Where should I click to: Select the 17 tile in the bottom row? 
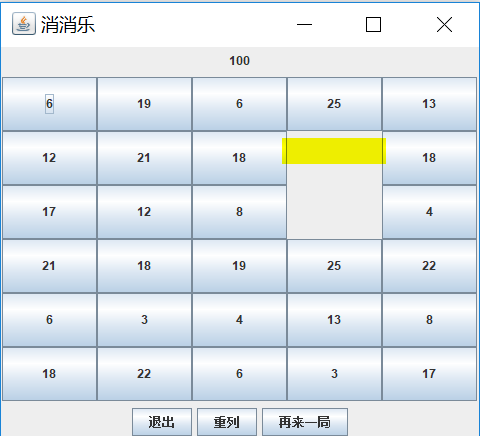click(x=429, y=374)
